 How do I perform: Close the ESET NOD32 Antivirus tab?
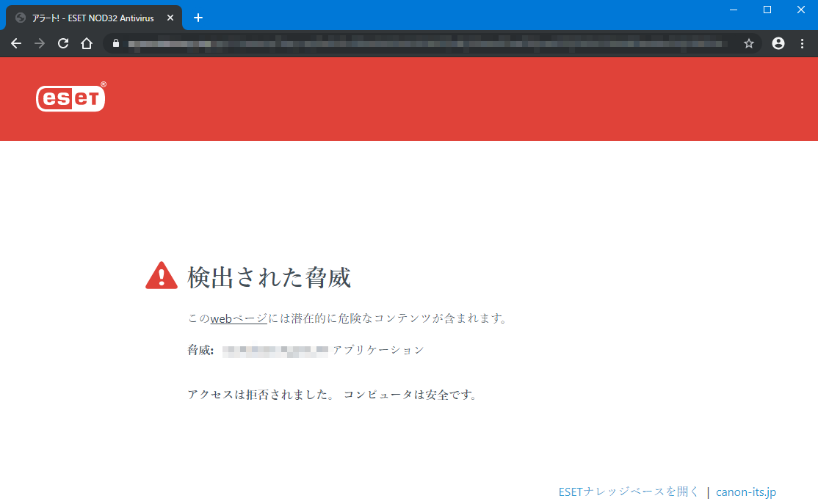pyautogui.click(x=170, y=18)
